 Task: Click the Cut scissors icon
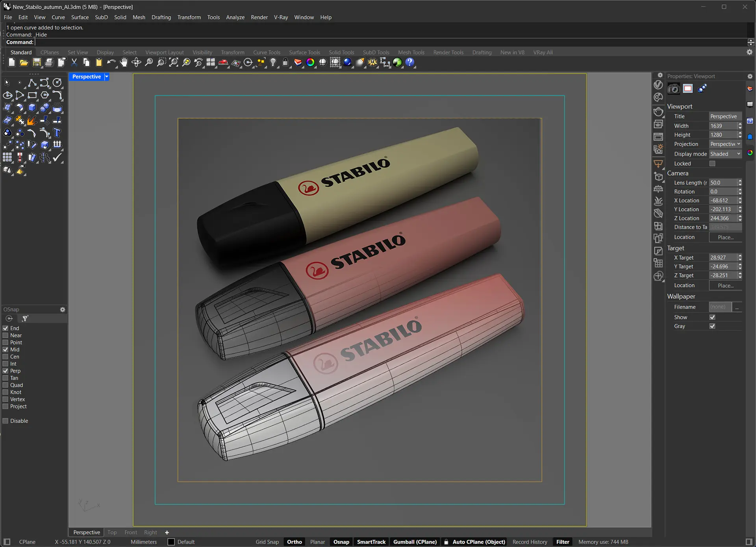coord(74,62)
